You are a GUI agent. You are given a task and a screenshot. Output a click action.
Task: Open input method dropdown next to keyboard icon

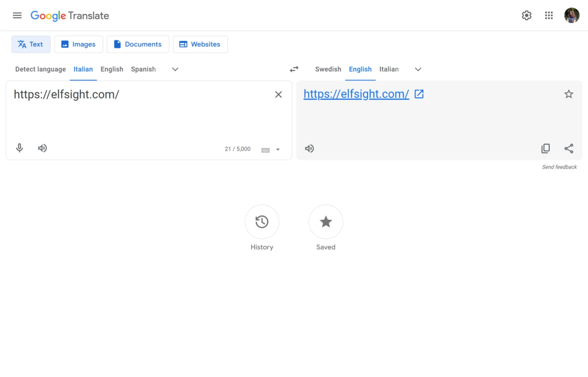[x=278, y=150]
